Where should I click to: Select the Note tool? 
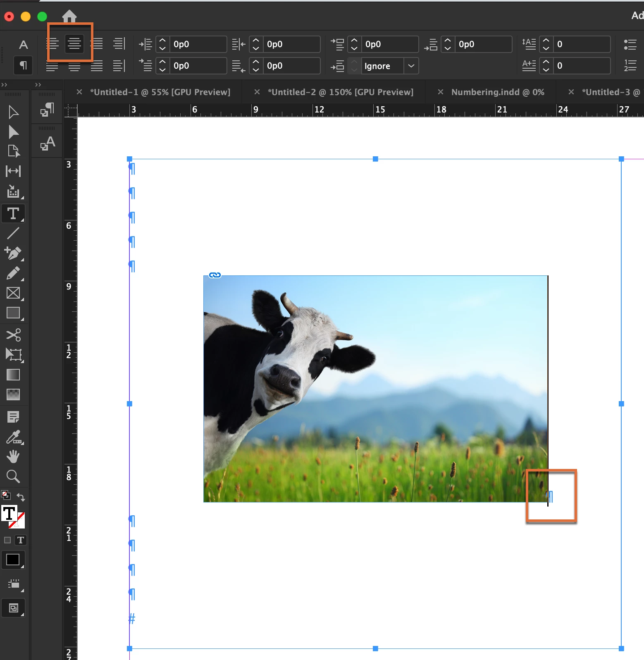pyautogui.click(x=13, y=417)
